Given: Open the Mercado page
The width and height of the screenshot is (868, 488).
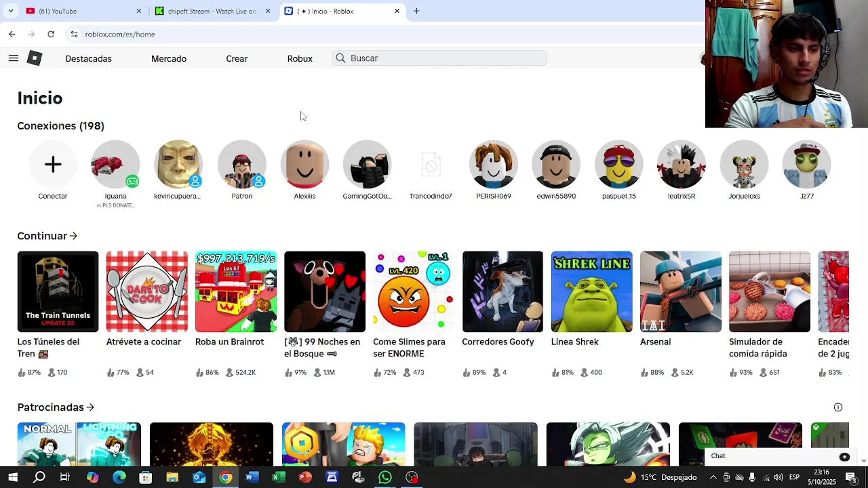Looking at the screenshot, I should [169, 59].
